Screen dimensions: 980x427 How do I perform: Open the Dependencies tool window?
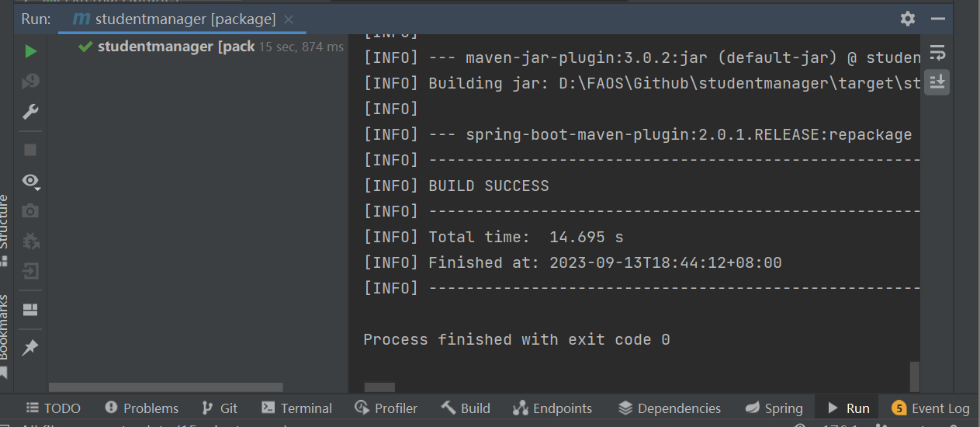(670, 408)
